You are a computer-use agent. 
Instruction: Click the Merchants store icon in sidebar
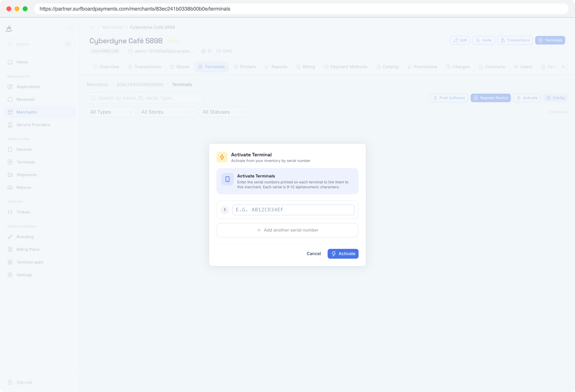click(10, 112)
